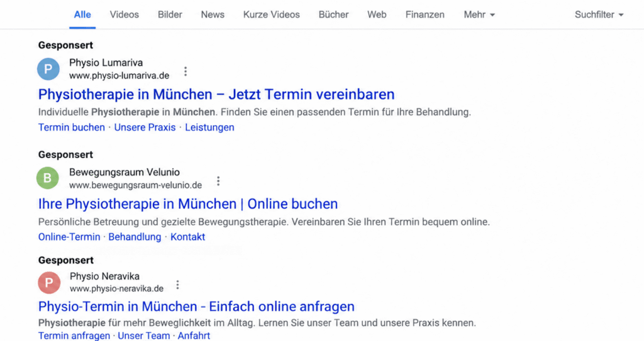This screenshot has height=341, width=644.
Task: Click the www.physio-lumariva.de URL
Action: pos(119,75)
